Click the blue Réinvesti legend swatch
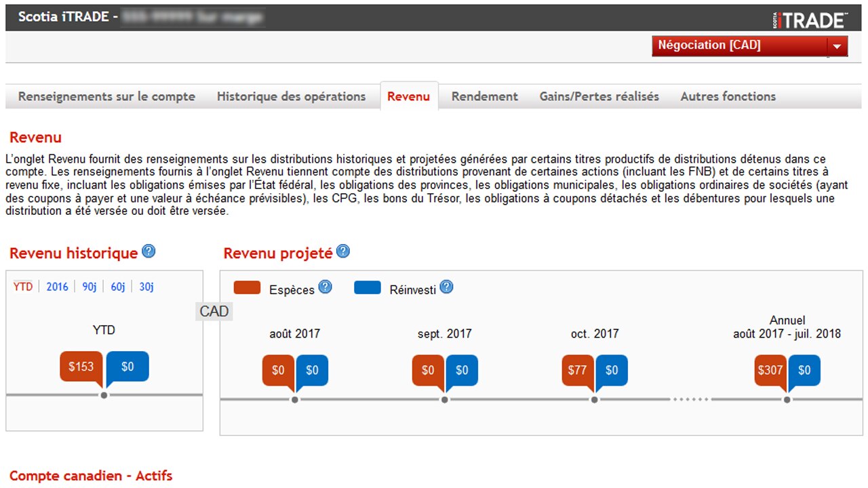 368,287
